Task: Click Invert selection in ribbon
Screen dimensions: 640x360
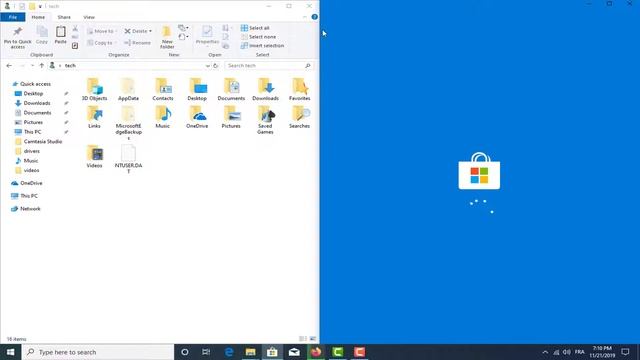Action: click(262, 46)
